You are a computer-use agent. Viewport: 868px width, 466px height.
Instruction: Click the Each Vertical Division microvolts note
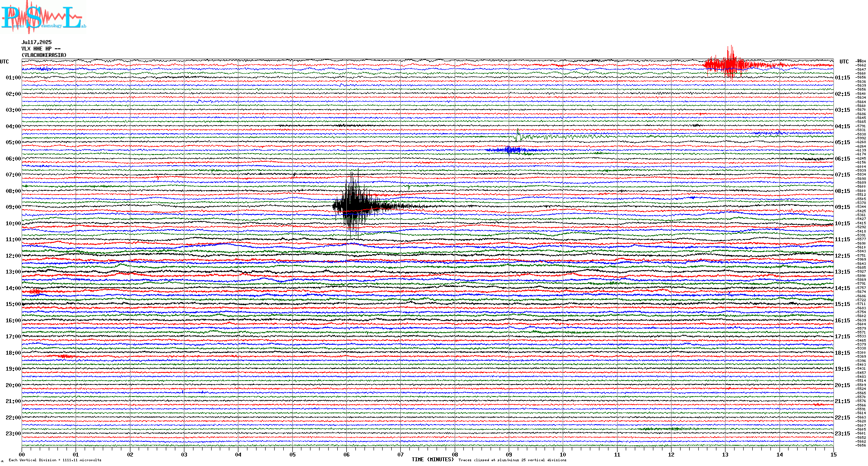[x=55, y=460]
